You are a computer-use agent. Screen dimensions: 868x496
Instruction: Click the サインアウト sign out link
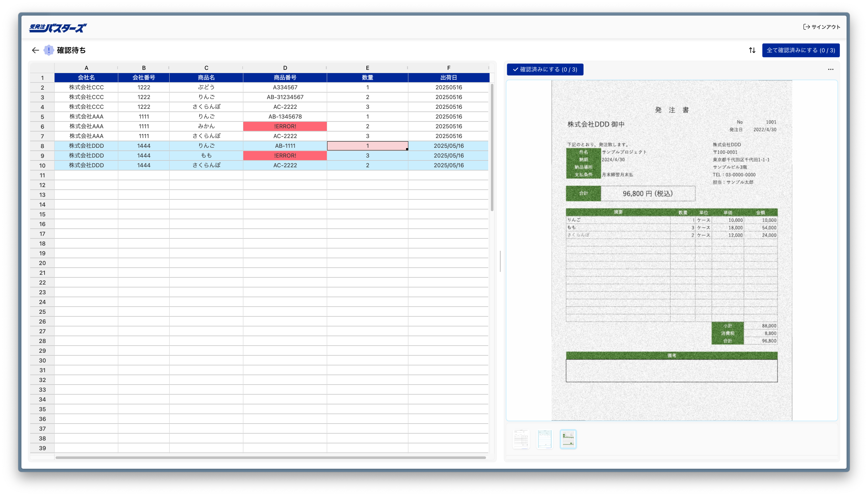[x=822, y=27]
